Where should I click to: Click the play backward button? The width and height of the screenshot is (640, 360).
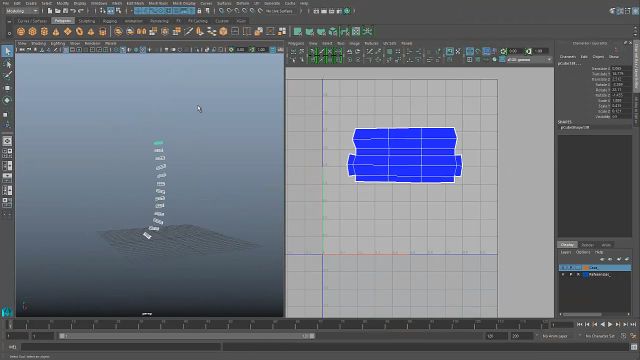603,324
